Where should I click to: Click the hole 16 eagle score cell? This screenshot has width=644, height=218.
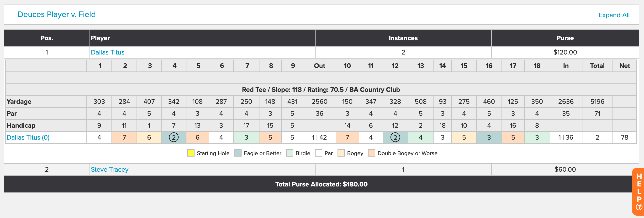click(489, 137)
